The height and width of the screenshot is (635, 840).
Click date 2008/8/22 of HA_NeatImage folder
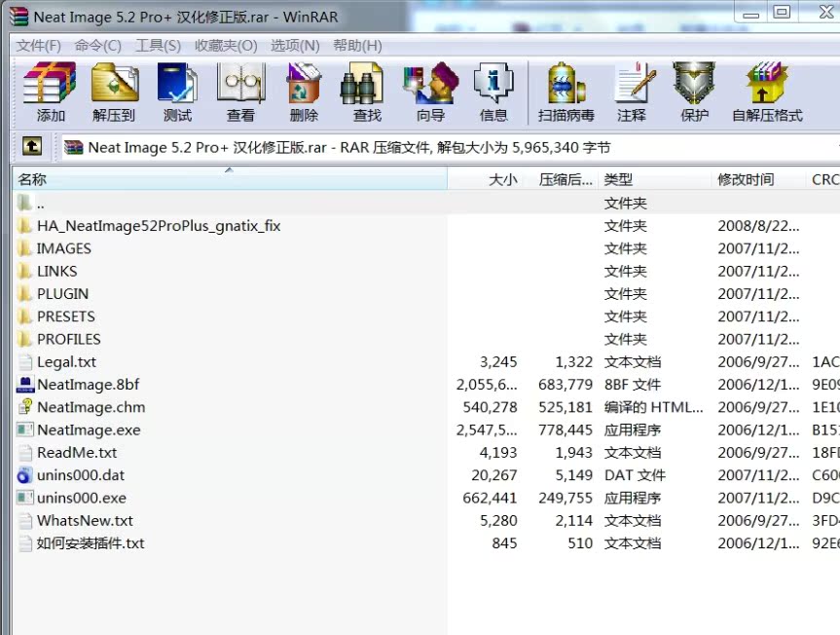click(x=758, y=226)
